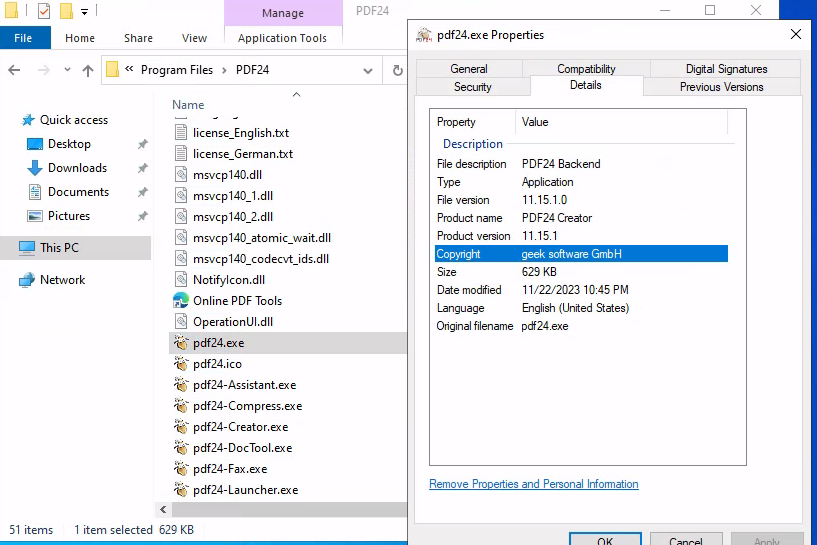Click the pdf24.ico file icon

(x=181, y=364)
